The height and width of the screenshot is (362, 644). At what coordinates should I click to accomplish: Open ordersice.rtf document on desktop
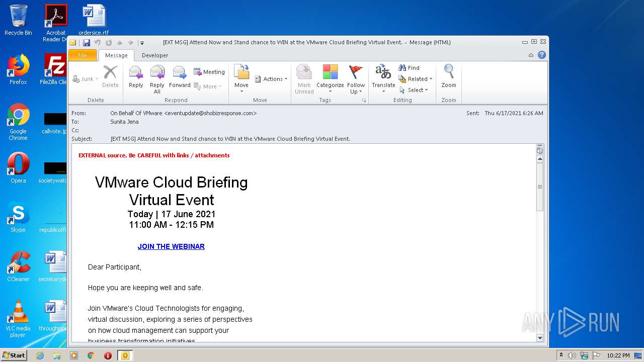[x=94, y=20]
